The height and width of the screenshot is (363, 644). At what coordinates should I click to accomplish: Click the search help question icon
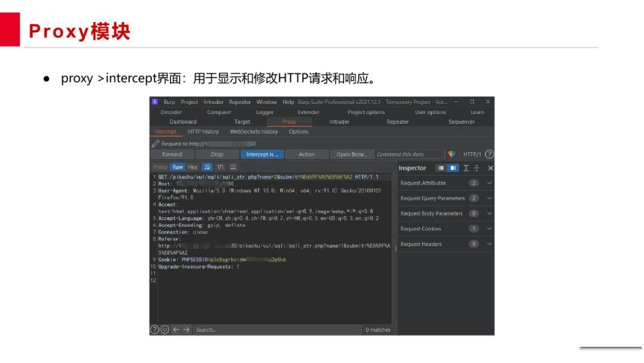(154, 330)
